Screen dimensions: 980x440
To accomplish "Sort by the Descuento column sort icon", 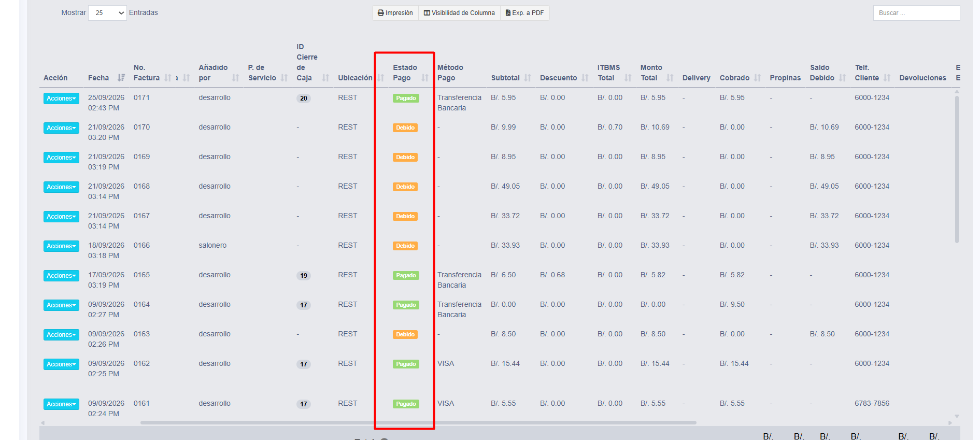I will (x=585, y=78).
